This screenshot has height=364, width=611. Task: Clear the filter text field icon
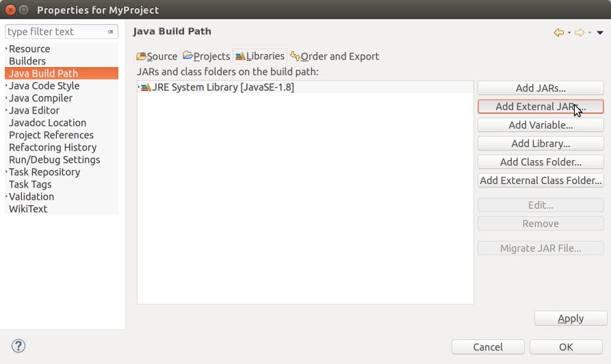point(111,32)
